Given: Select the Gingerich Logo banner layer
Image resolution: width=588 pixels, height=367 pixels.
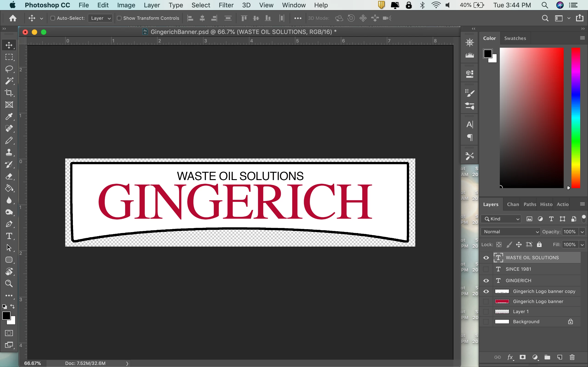Looking at the screenshot, I should point(538,301).
